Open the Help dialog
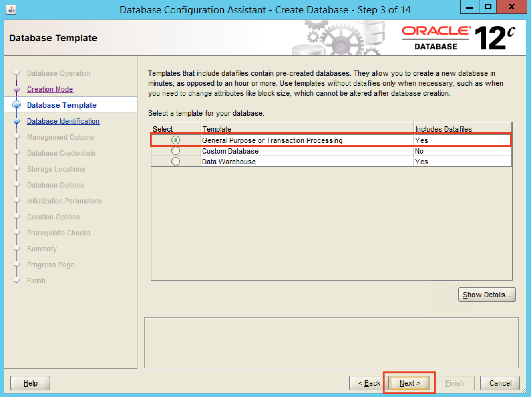Image resolution: width=532 pixels, height=397 pixels. pos(30,383)
